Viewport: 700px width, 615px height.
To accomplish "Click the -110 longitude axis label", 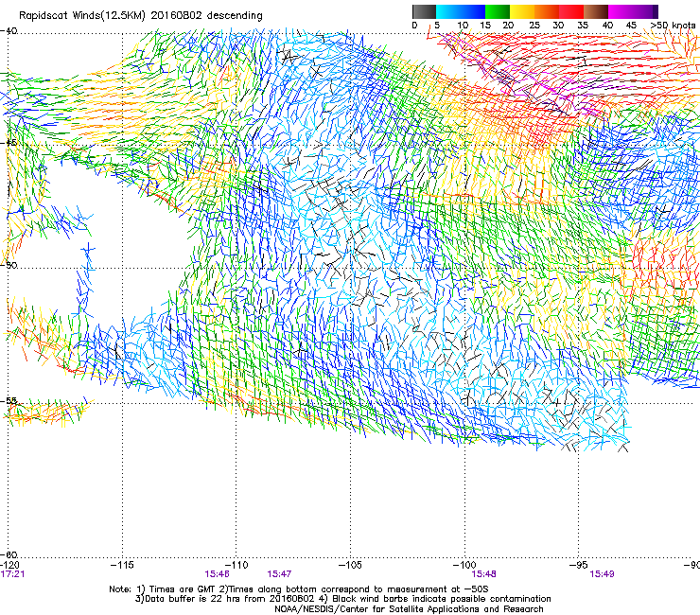I will [236, 565].
